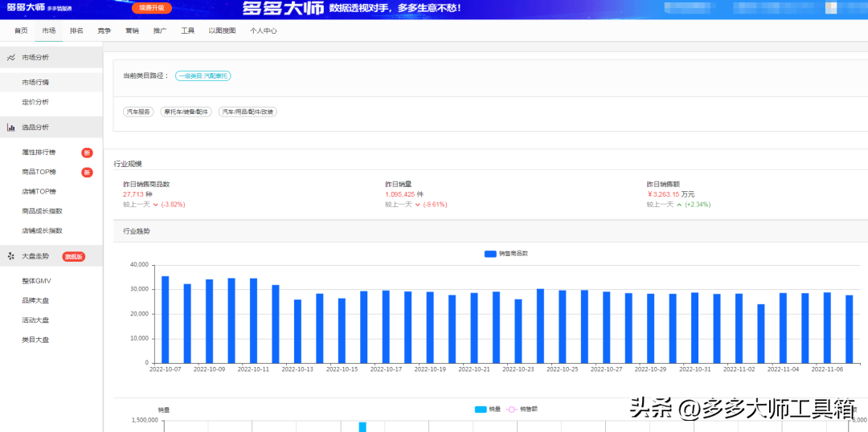The height and width of the screenshot is (432, 868).
Task: Collapse the 选品分析 sidebar section
Action: click(51, 127)
